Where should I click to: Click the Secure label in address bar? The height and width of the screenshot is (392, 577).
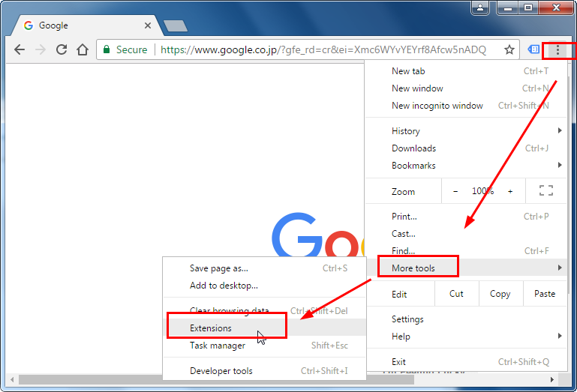[132, 49]
